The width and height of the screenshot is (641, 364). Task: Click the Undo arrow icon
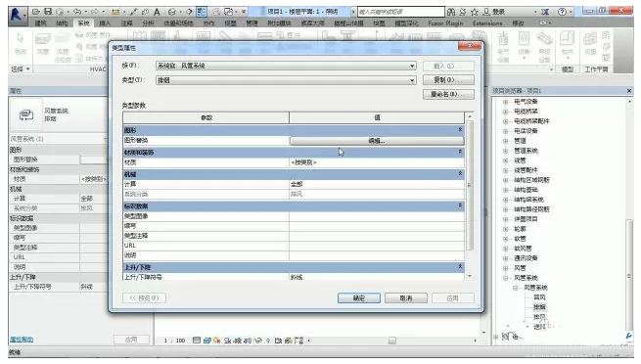pos(76,12)
